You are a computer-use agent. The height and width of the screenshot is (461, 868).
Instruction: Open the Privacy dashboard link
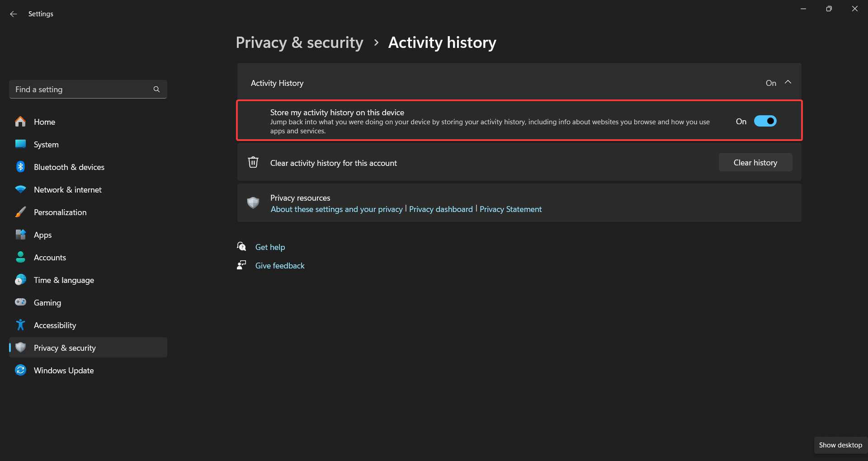click(x=441, y=209)
